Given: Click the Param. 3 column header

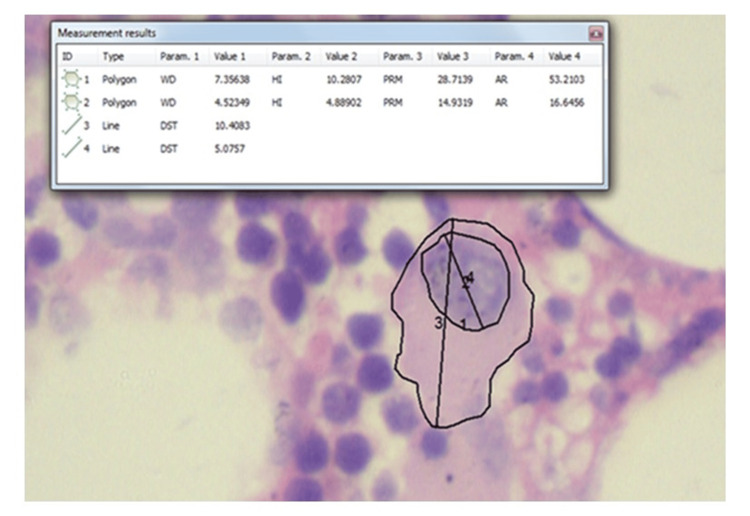Looking at the screenshot, I should pos(402,56).
